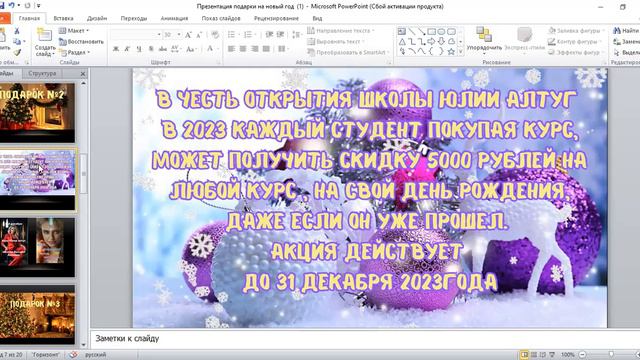Image resolution: width=640 pixels, height=360 pixels.
Task: Click Найти to find text
Action: click(627, 31)
